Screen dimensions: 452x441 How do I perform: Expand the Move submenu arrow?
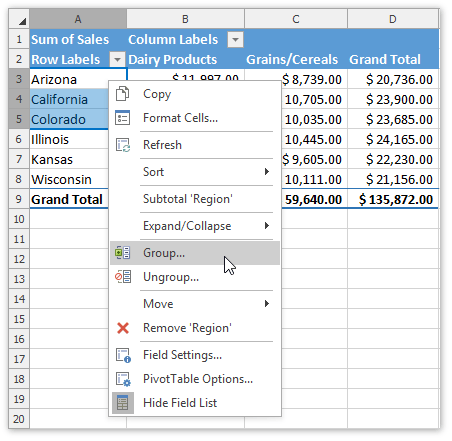[x=266, y=303]
